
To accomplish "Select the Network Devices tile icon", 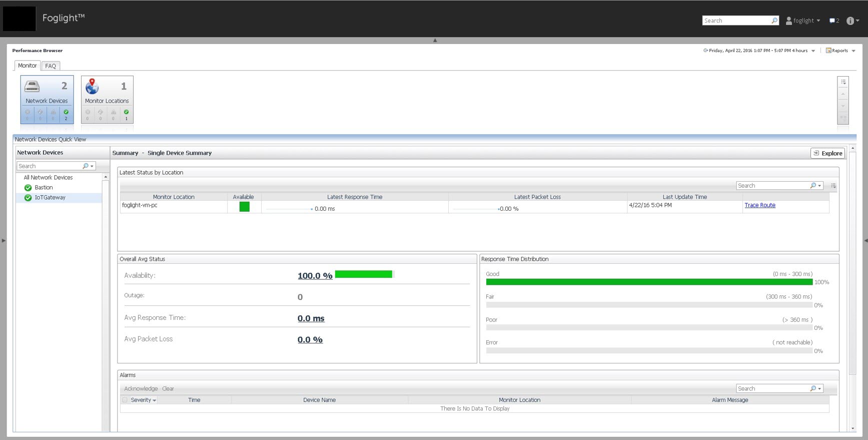I will (32, 86).
